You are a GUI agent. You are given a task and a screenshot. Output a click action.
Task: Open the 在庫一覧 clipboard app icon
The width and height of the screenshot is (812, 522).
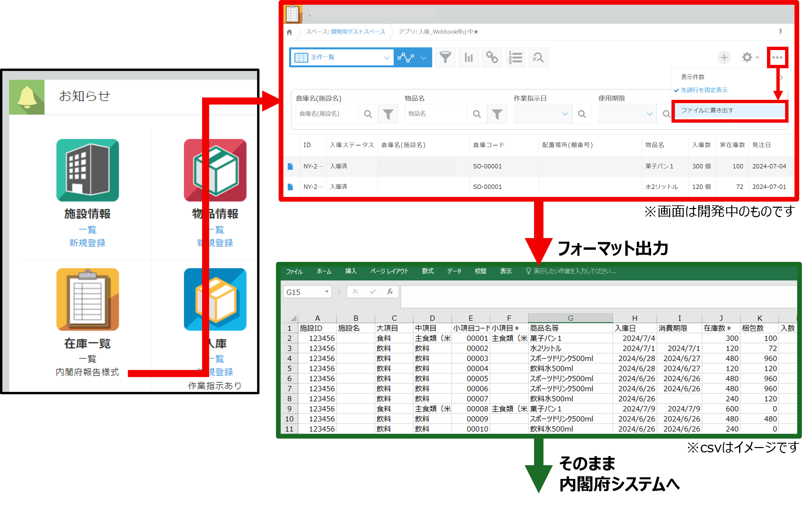(87, 299)
